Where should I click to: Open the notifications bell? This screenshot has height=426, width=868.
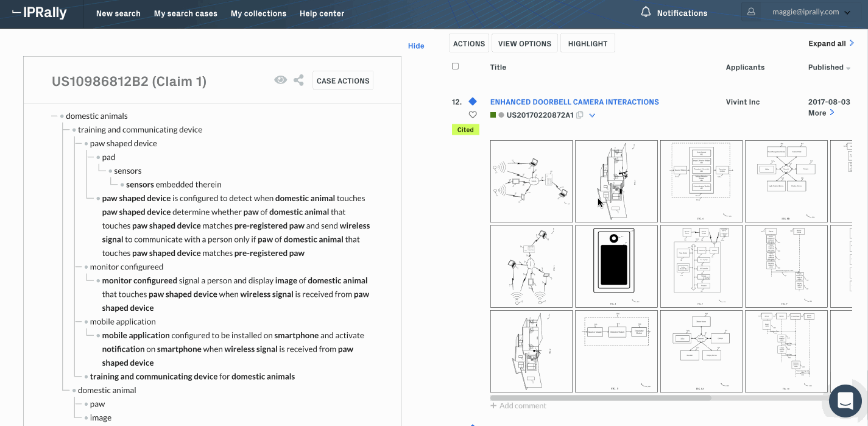[645, 12]
